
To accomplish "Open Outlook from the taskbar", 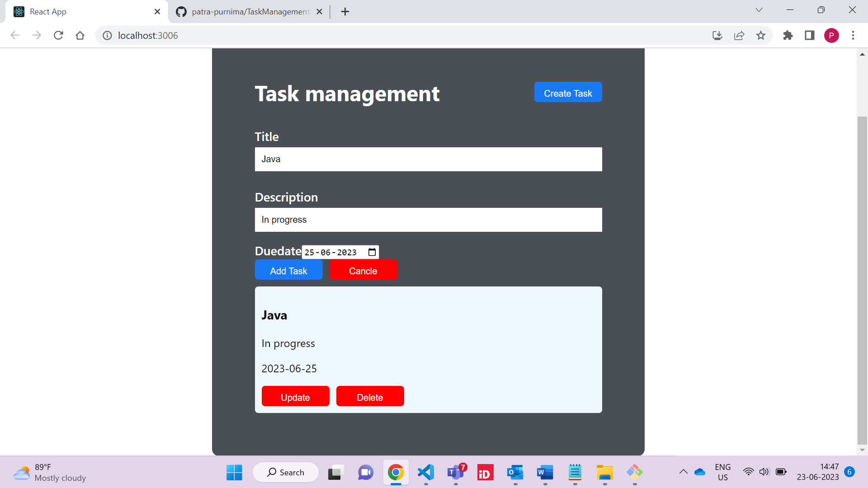I will coord(514,472).
